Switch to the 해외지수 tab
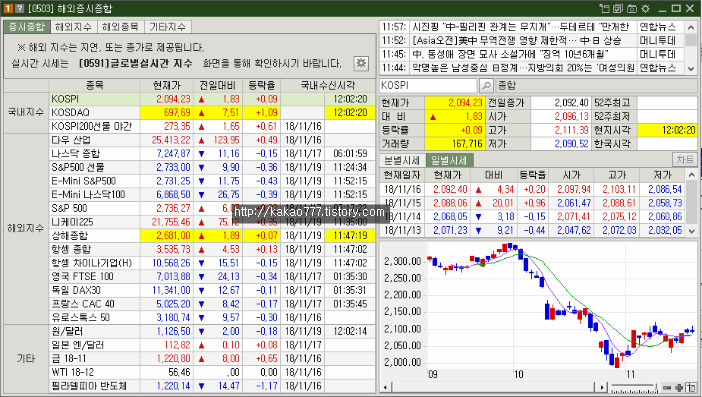 coord(73,27)
